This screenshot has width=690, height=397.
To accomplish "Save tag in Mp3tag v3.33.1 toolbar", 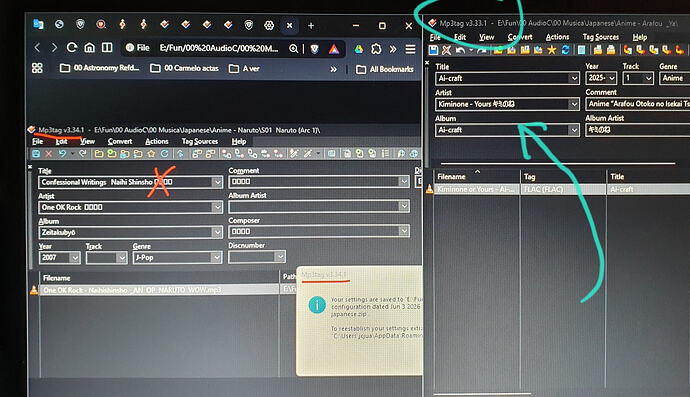I will (x=433, y=50).
